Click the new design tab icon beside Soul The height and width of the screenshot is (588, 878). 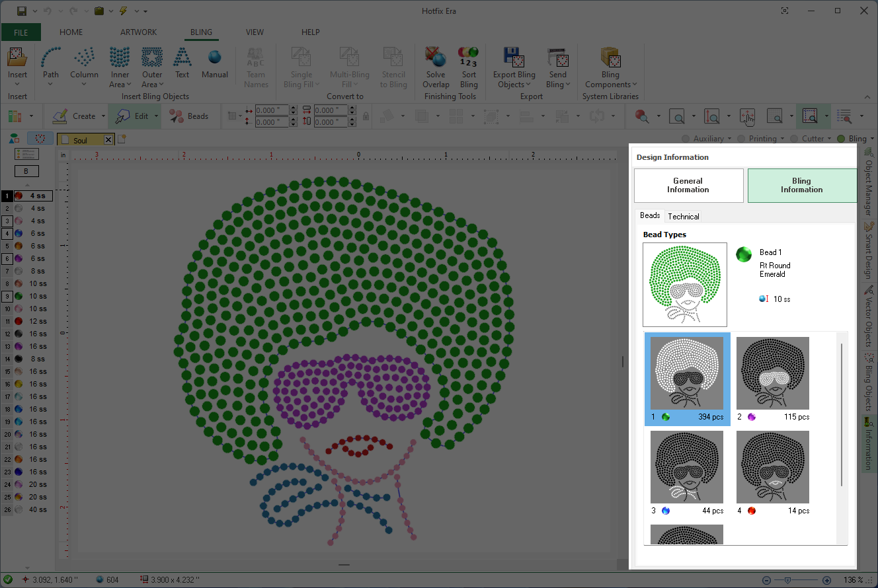click(x=122, y=139)
